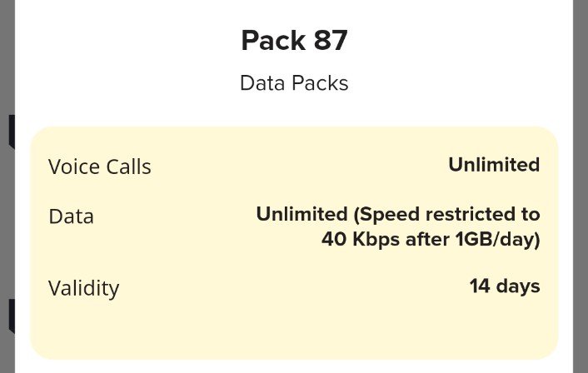Click the word 'Pack' in the heading
588x373 pixels.
[x=273, y=40]
